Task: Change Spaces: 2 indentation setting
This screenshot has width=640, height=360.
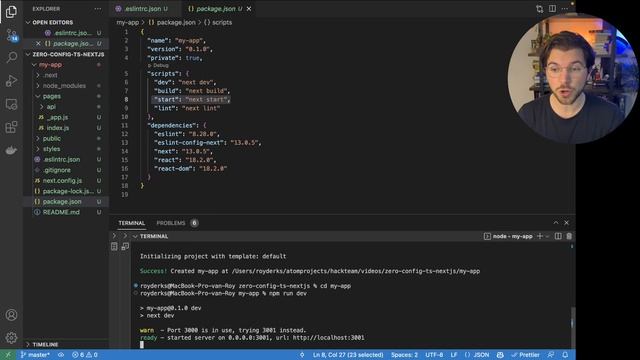Action: 404,355
